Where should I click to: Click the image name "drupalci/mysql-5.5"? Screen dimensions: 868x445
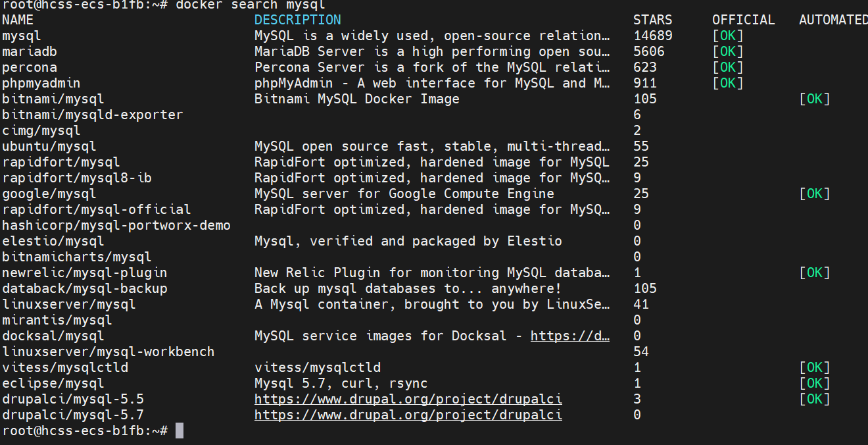pos(73,400)
